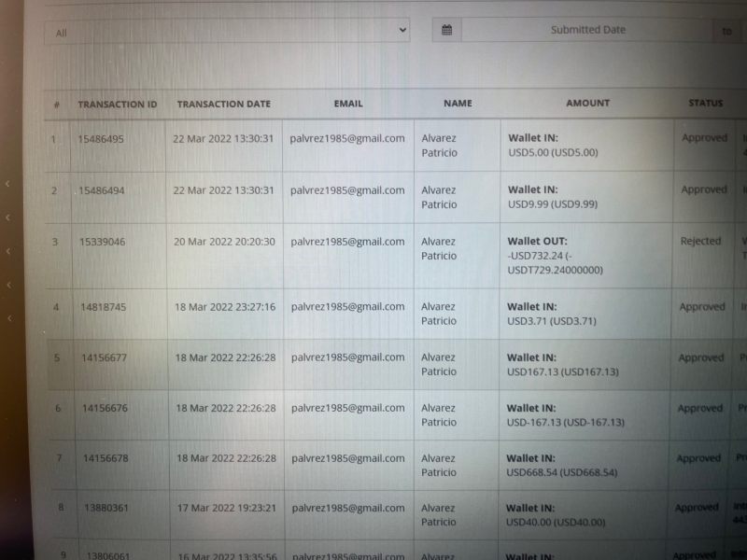Open the All filter dropdown
This screenshot has width=747, height=560.
227,32
